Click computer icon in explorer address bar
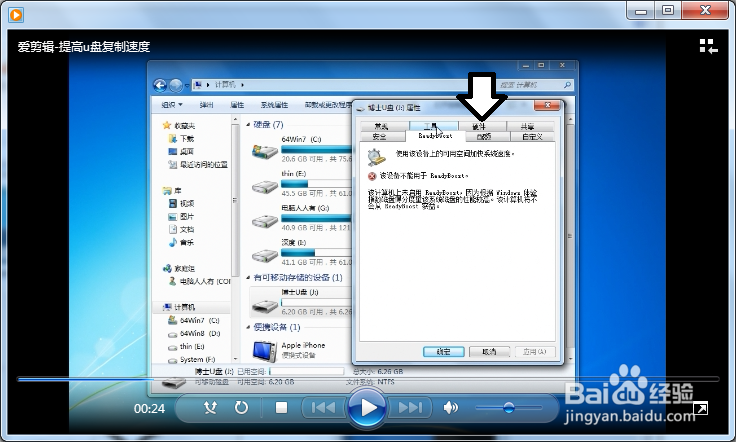The image size is (736, 442). [198, 85]
